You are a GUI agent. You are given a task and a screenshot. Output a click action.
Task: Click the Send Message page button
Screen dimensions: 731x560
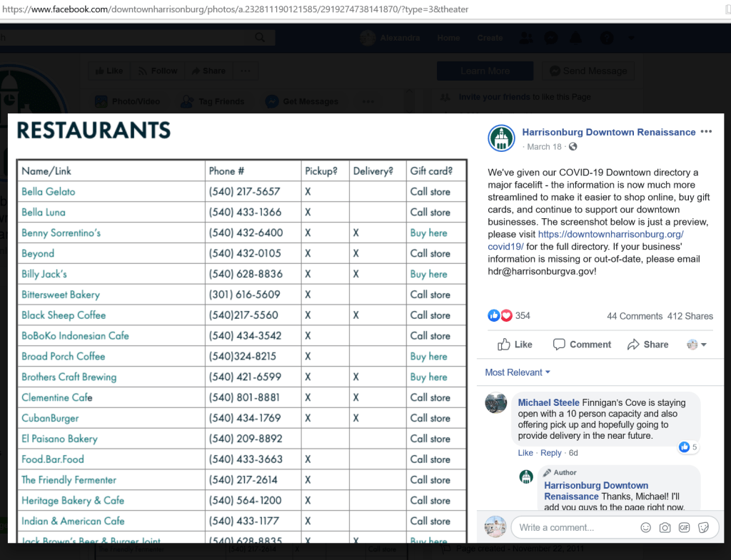588,71
